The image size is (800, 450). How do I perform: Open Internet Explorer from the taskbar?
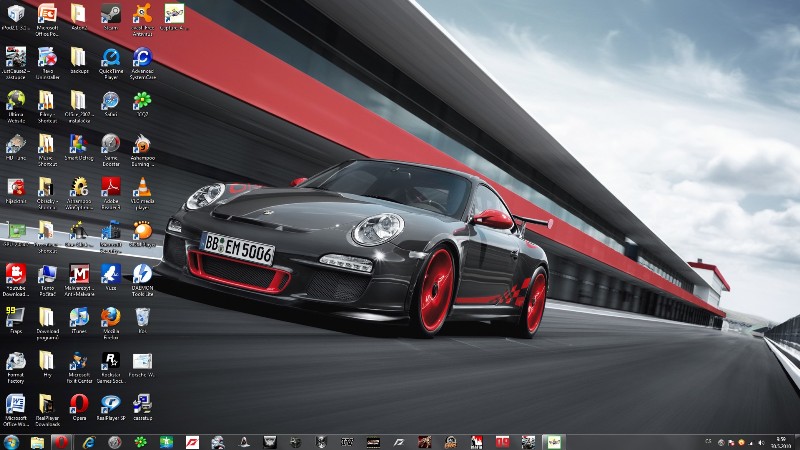coord(89,441)
